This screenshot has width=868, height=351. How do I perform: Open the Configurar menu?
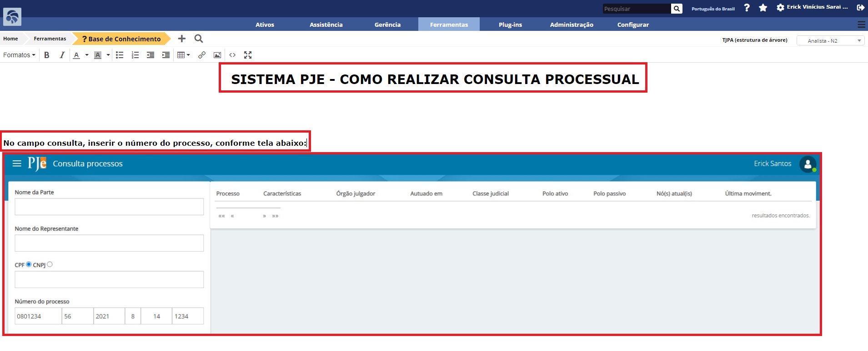633,25
